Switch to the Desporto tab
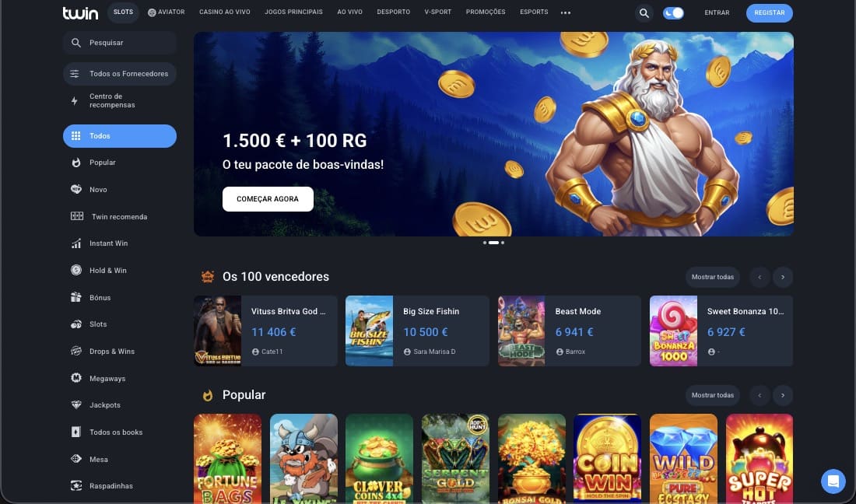Image resolution: width=856 pixels, height=504 pixels. pos(393,12)
